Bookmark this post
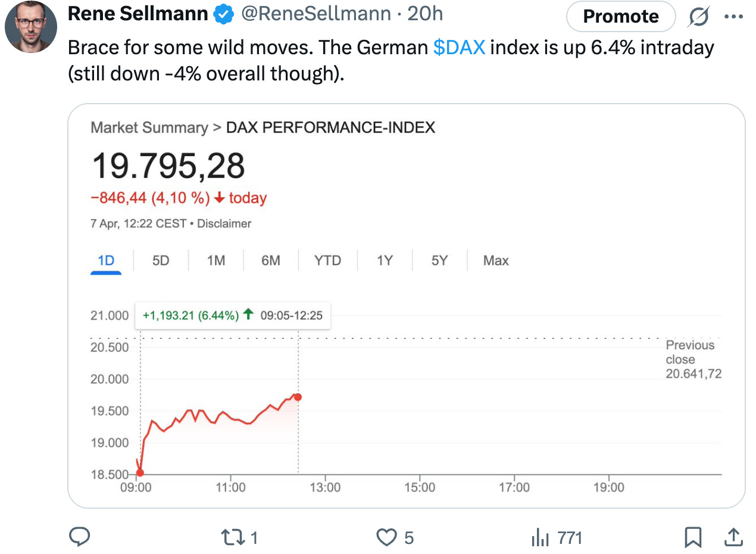 [x=693, y=537]
